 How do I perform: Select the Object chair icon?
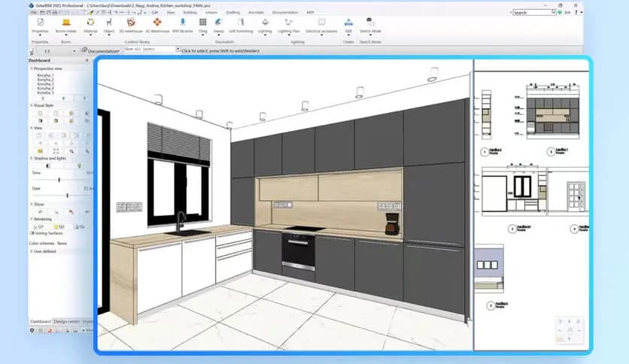108,23
